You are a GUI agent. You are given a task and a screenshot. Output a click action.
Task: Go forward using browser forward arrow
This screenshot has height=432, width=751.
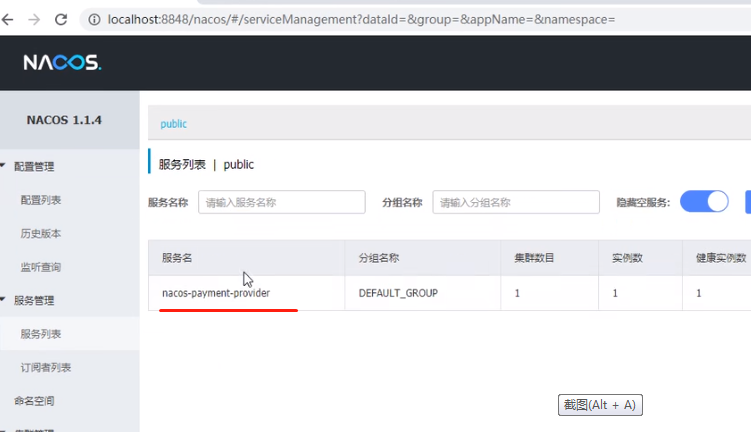34,20
